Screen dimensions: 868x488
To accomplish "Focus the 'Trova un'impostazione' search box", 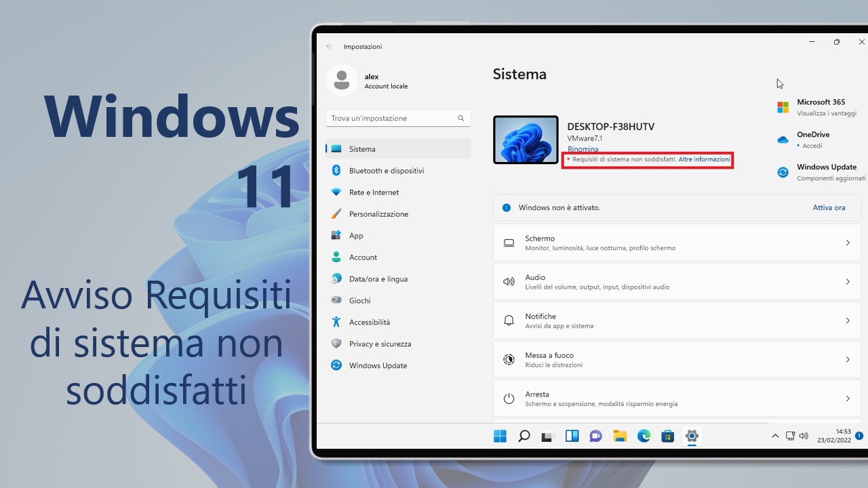I will (398, 118).
